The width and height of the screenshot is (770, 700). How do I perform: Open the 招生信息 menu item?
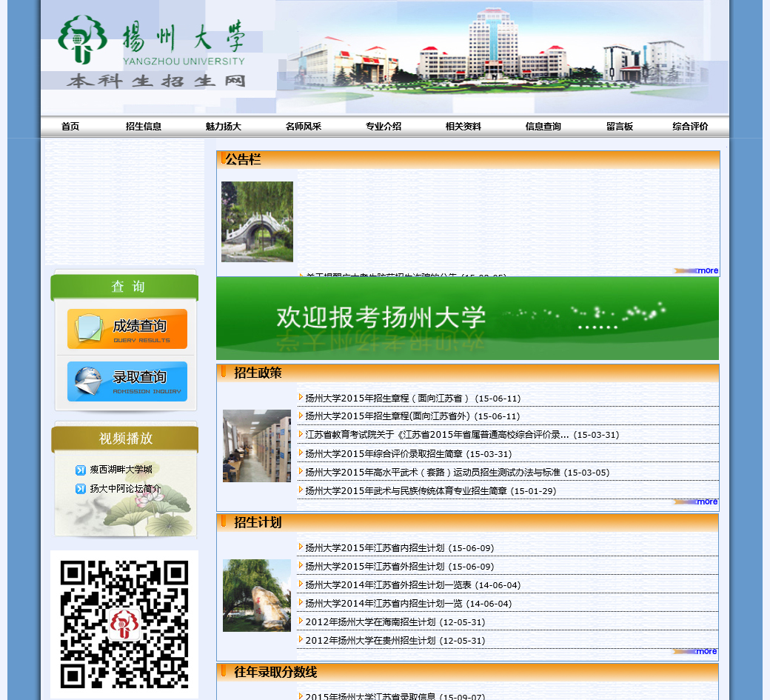[144, 126]
